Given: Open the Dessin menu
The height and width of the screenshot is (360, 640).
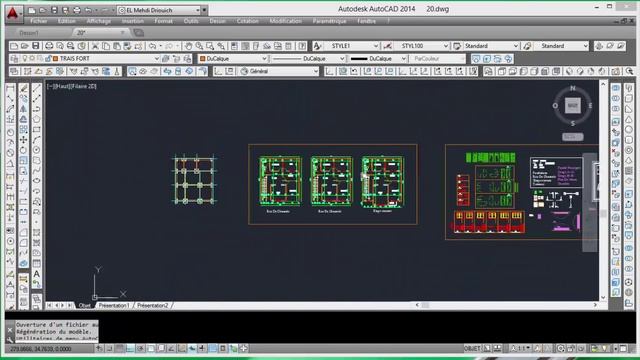Looking at the screenshot, I should pos(218,21).
